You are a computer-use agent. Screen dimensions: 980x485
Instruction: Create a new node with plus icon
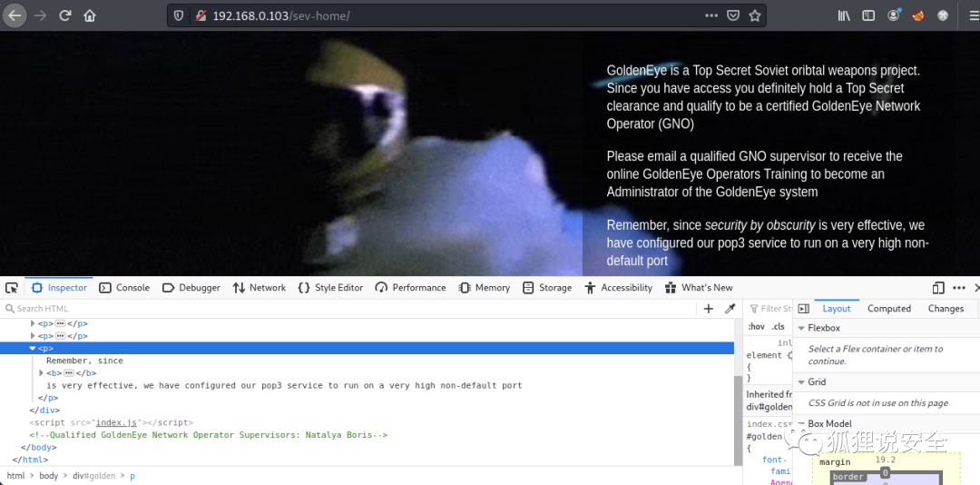coord(708,309)
